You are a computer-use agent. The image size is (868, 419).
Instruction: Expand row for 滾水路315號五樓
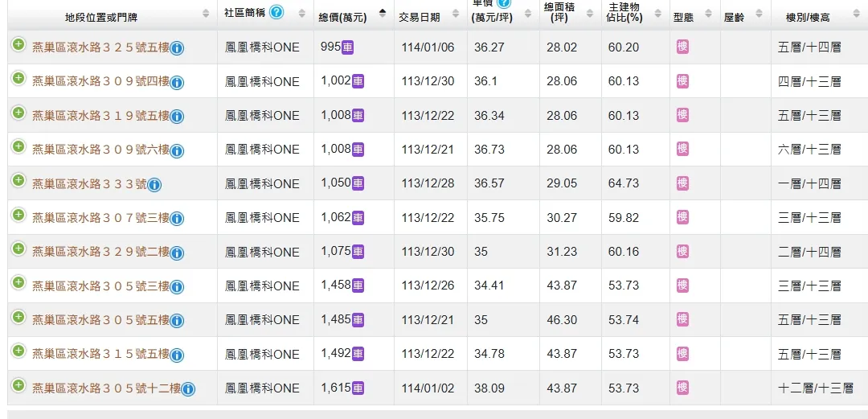(18, 351)
